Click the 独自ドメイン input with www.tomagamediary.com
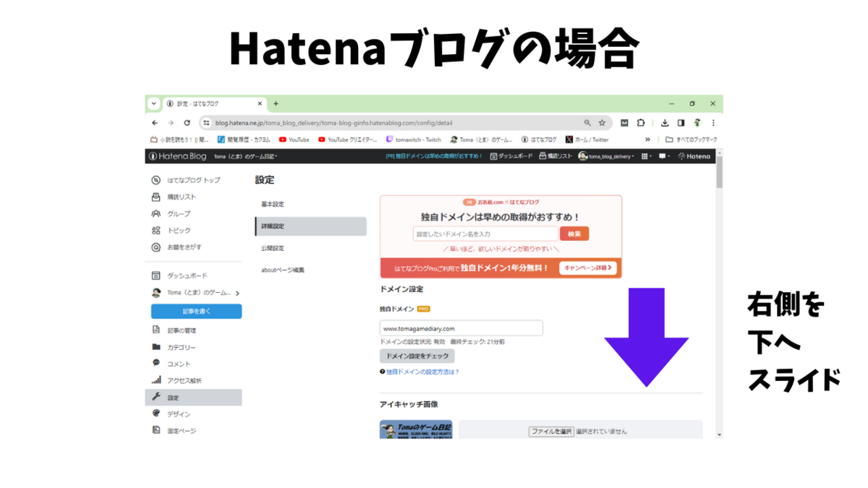Screen dimensions: 868x488 (461, 328)
